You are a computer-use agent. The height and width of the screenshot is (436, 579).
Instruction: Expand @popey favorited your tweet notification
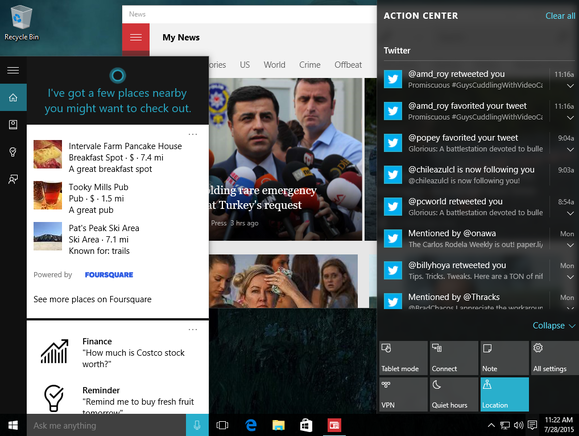click(x=570, y=150)
